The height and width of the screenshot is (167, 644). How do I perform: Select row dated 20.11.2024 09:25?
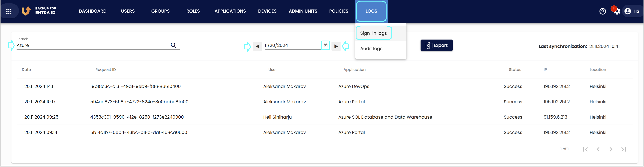pyautogui.click(x=325, y=117)
